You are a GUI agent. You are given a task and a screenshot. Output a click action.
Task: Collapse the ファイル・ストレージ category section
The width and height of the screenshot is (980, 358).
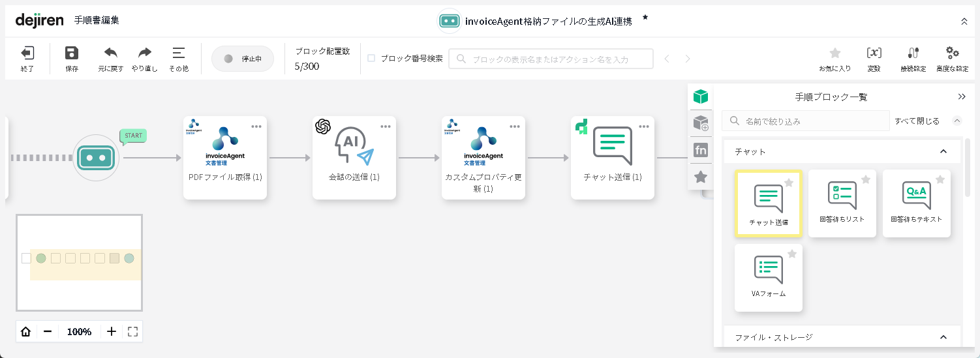pyautogui.click(x=943, y=337)
